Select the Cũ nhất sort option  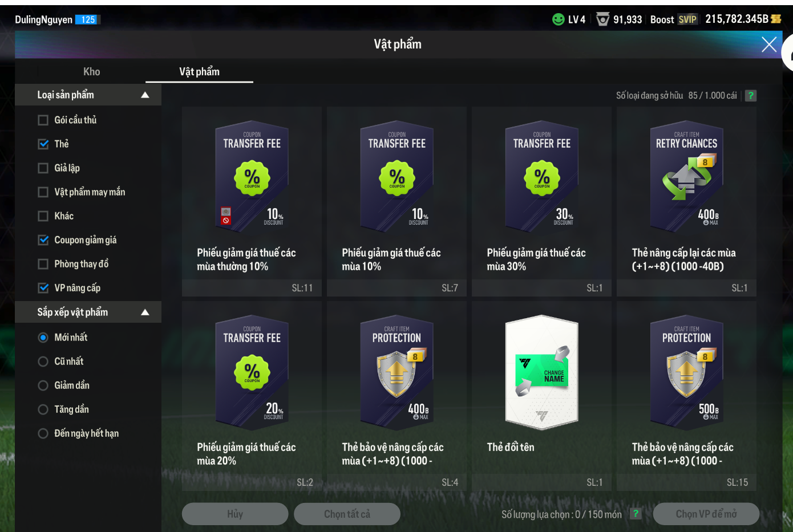[43, 362]
